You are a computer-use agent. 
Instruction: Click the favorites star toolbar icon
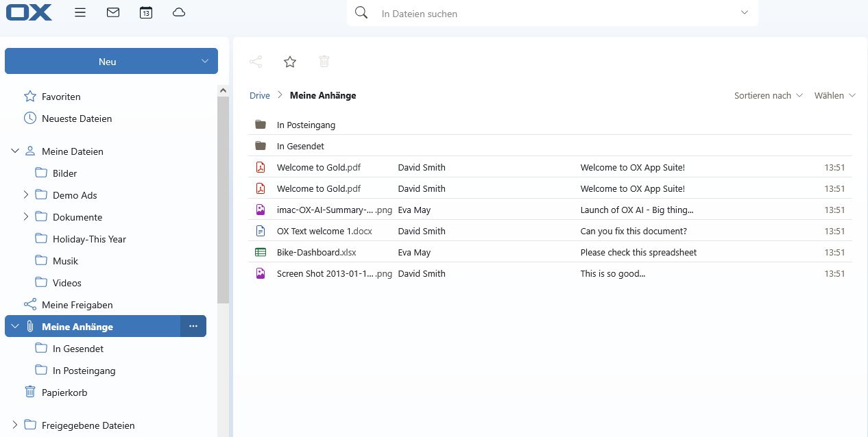pyautogui.click(x=290, y=62)
